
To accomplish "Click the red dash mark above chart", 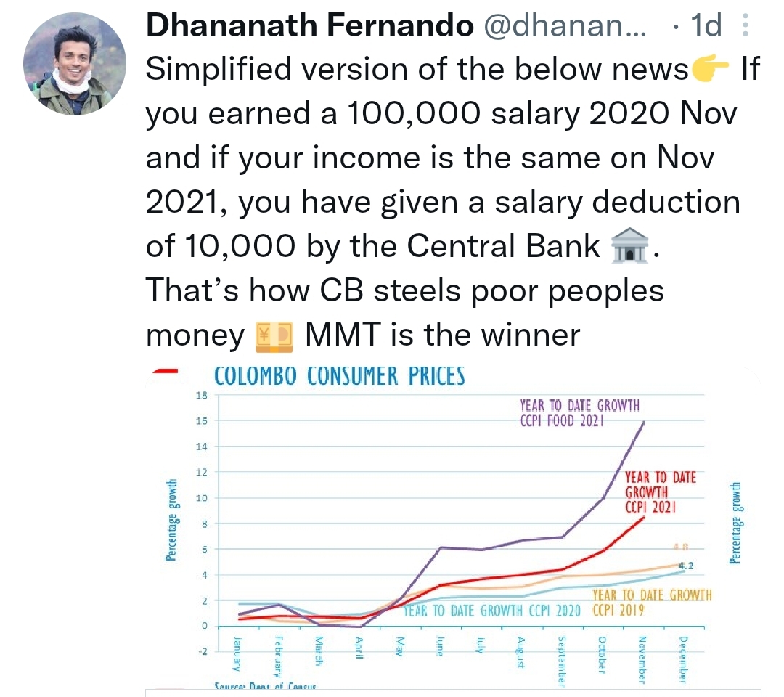I will click(x=165, y=371).
